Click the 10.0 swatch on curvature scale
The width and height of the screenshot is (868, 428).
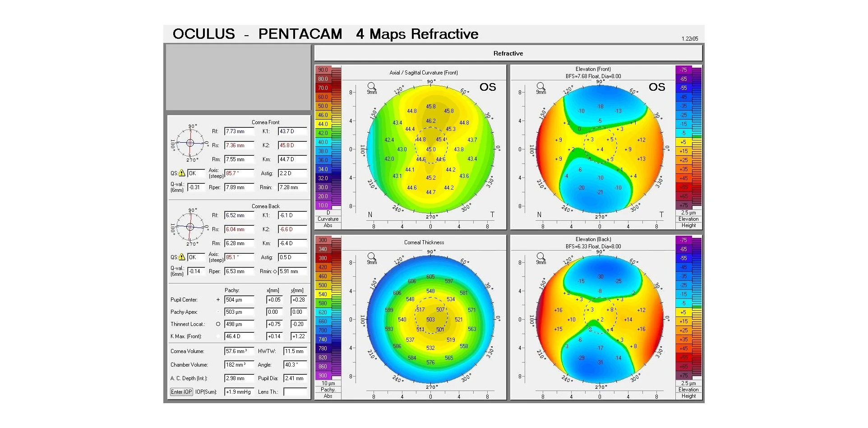tap(323, 205)
